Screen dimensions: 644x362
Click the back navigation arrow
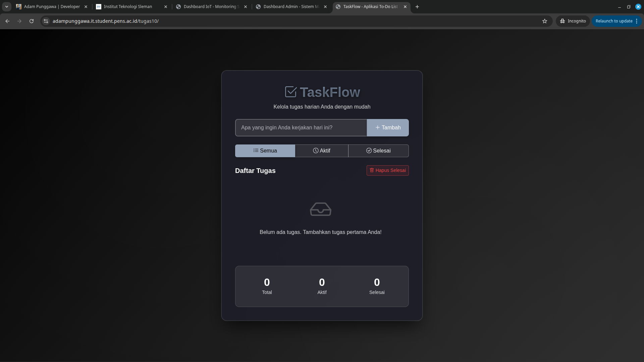(7, 21)
